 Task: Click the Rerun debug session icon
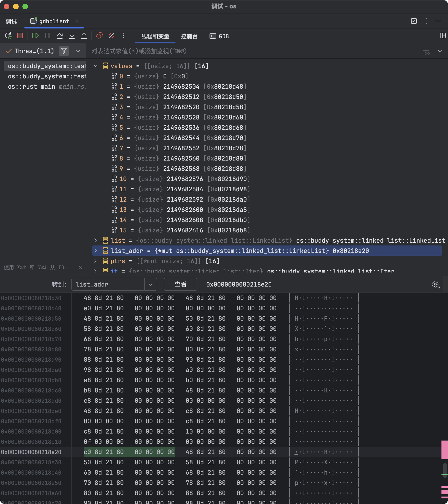click(8, 36)
